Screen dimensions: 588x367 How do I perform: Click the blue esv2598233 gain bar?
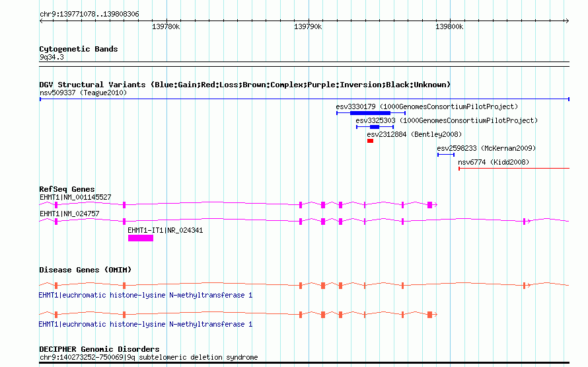446,155
